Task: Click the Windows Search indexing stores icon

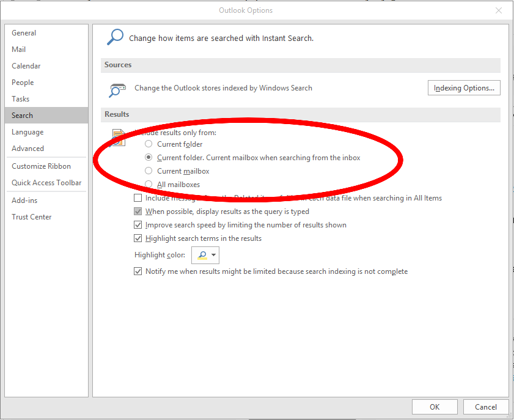Action: point(117,90)
